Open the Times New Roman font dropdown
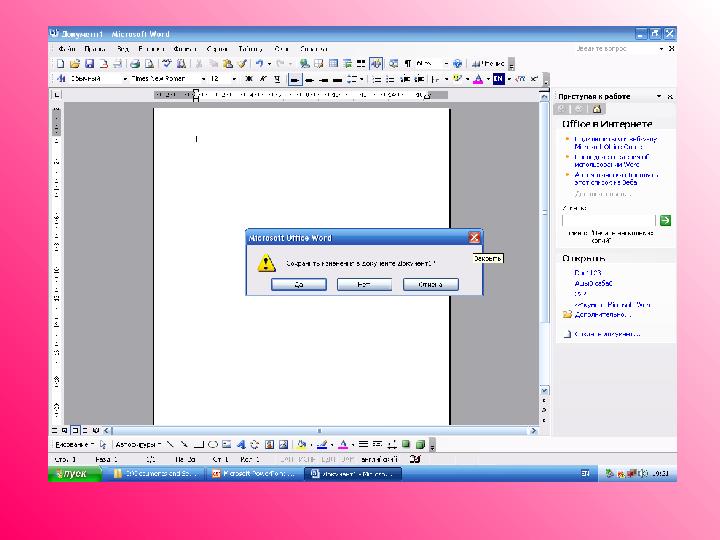 click(x=203, y=79)
